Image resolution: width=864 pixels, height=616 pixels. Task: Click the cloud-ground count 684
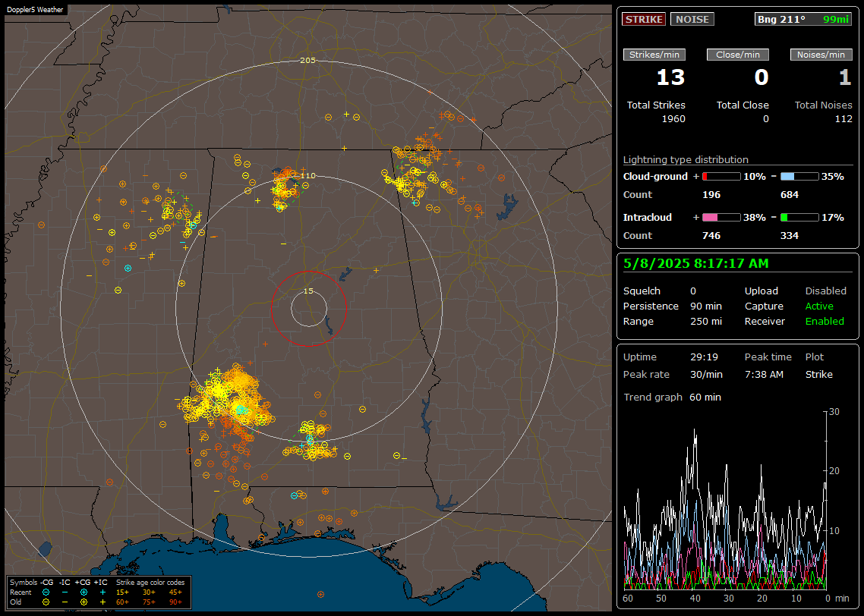(789, 195)
